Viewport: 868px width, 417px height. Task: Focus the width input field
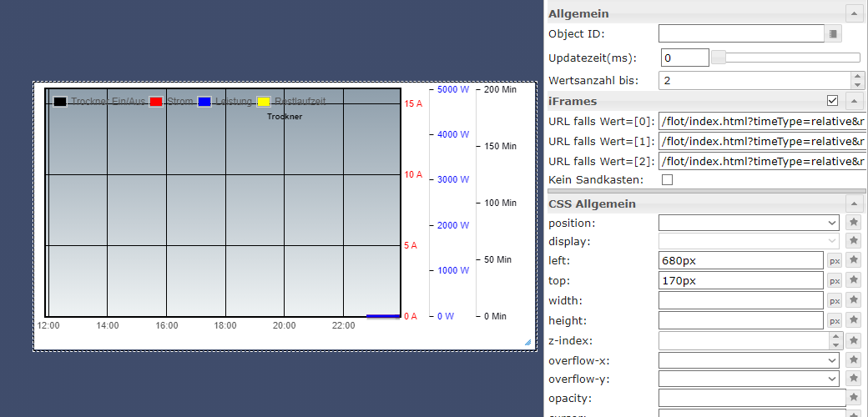tap(741, 300)
